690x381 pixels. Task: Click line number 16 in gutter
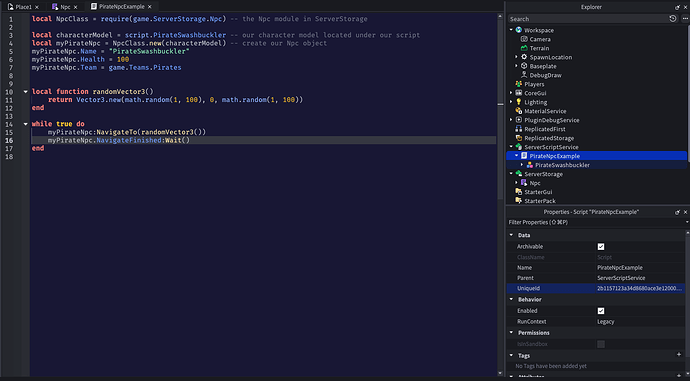(x=10, y=140)
